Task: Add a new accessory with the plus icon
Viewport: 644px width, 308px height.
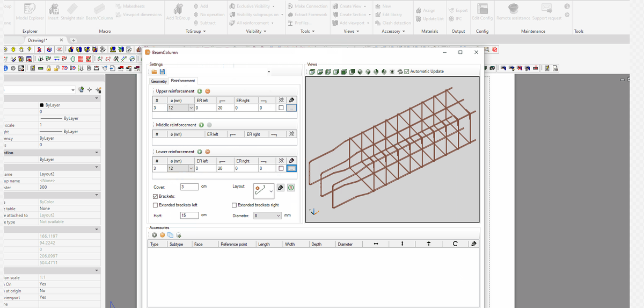Action: [154, 235]
